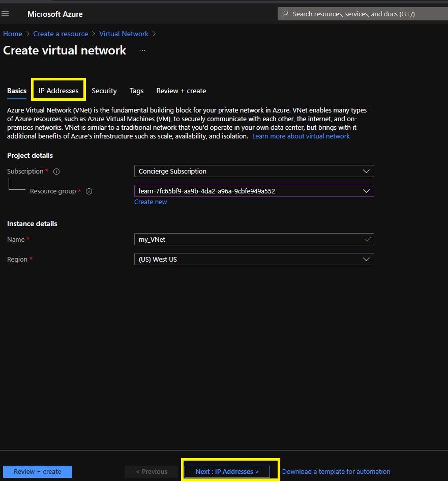Click Next : IP Addresses button
448x481 pixels.
pyautogui.click(x=227, y=471)
